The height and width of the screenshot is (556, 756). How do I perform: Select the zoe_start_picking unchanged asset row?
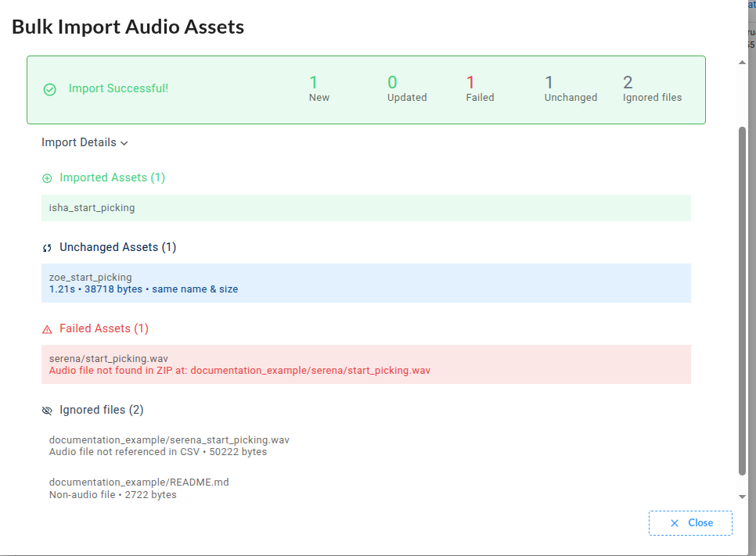(x=365, y=283)
